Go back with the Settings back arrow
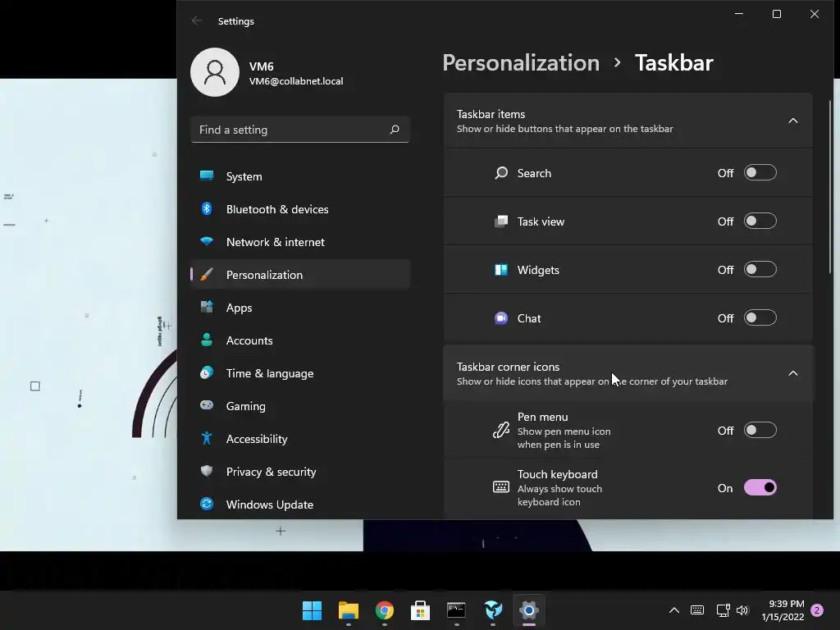840x630 pixels. click(197, 21)
